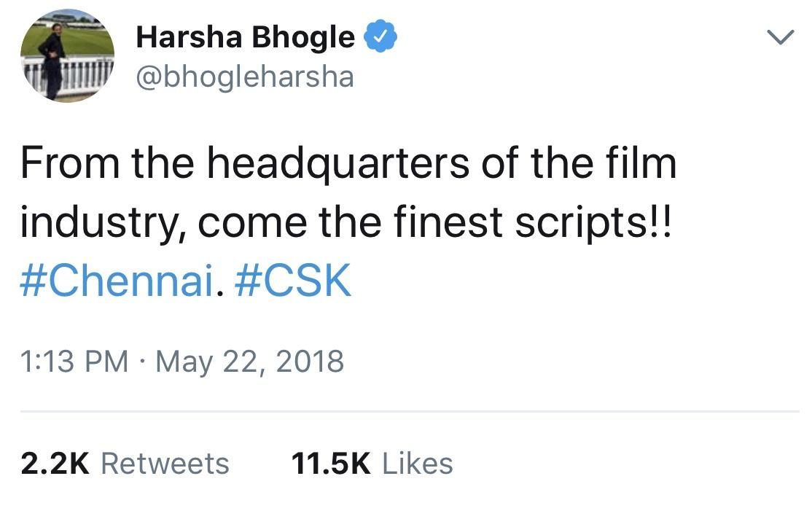
Task: Open the #Chennai hashtag
Action: point(117,280)
